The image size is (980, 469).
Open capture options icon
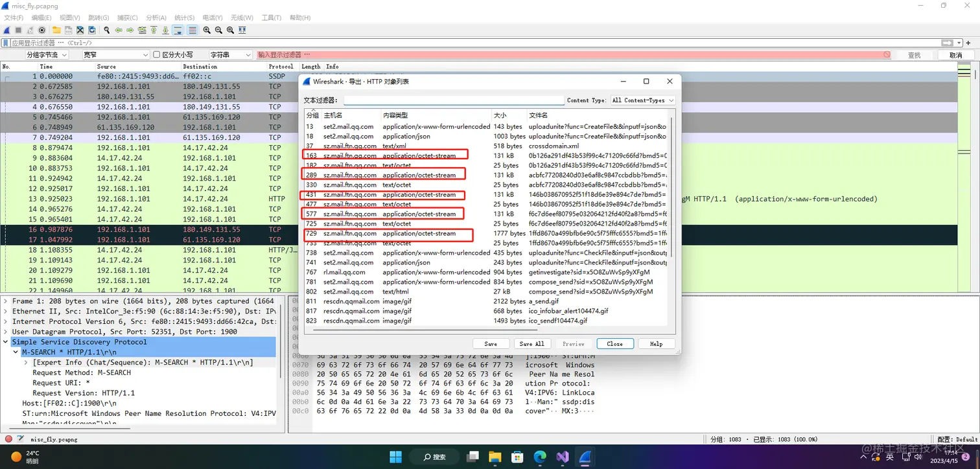42,30
